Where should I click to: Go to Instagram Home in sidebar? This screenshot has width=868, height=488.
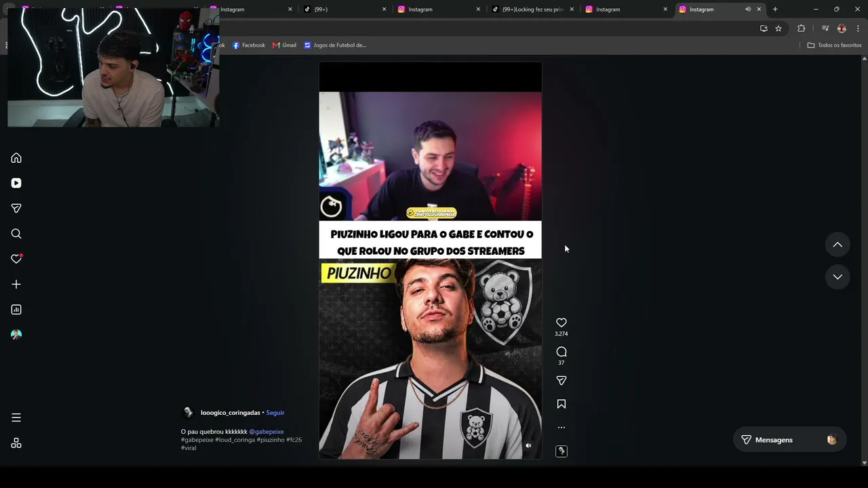tap(16, 158)
